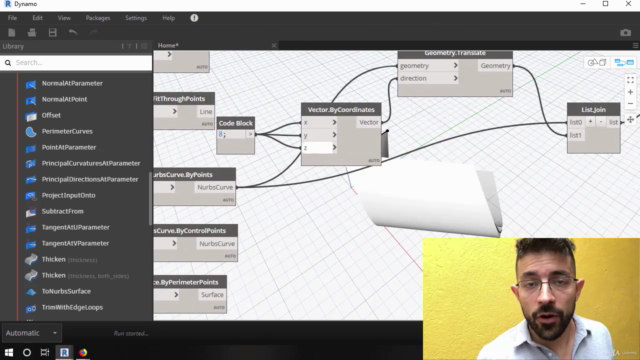
Task: Open the Windows Start menu
Action: point(9,352)
